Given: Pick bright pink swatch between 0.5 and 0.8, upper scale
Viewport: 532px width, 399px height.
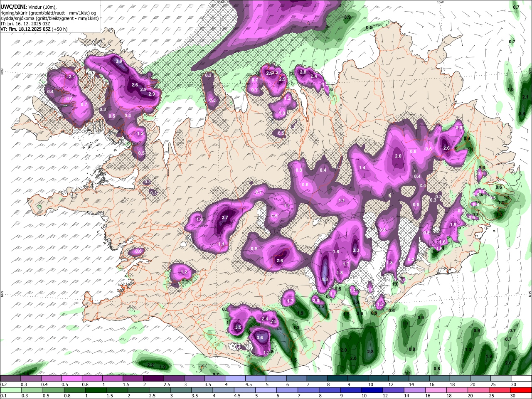Looking at the screenshot, I should click(x=72, y=379).
